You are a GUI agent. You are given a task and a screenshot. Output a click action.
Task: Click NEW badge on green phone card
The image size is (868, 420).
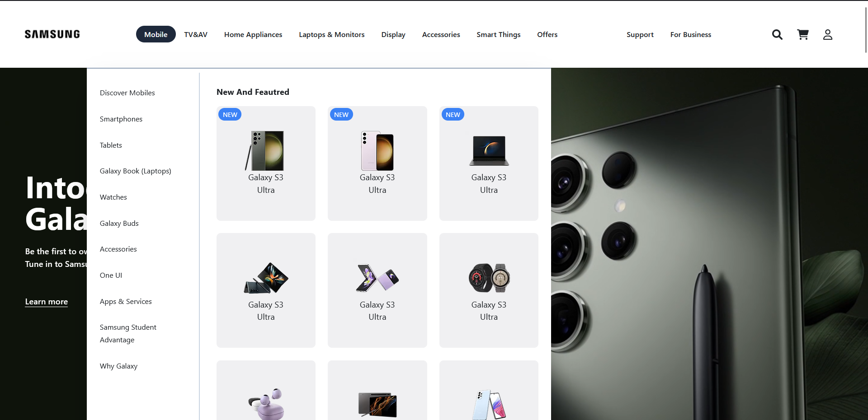pyautogui.click(x=230, y=115)
